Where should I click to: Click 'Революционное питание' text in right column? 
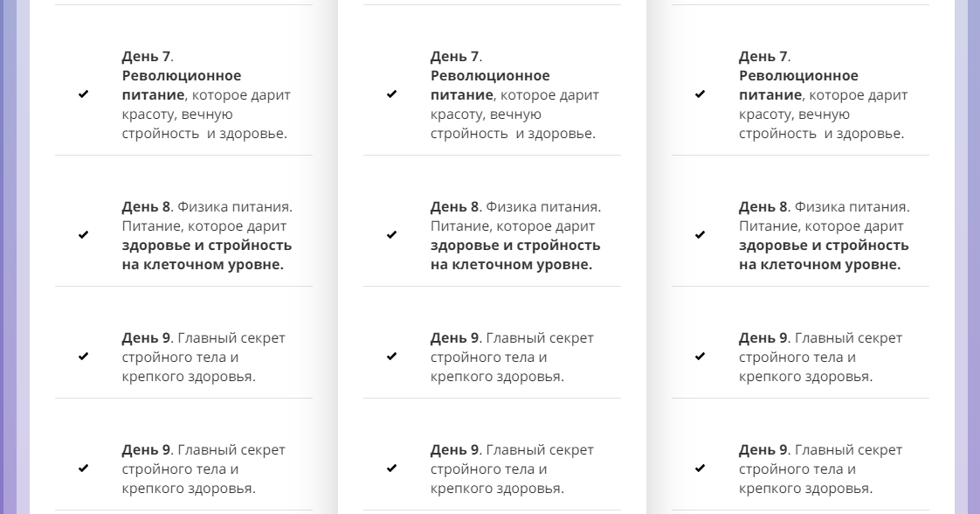[798, 85]
